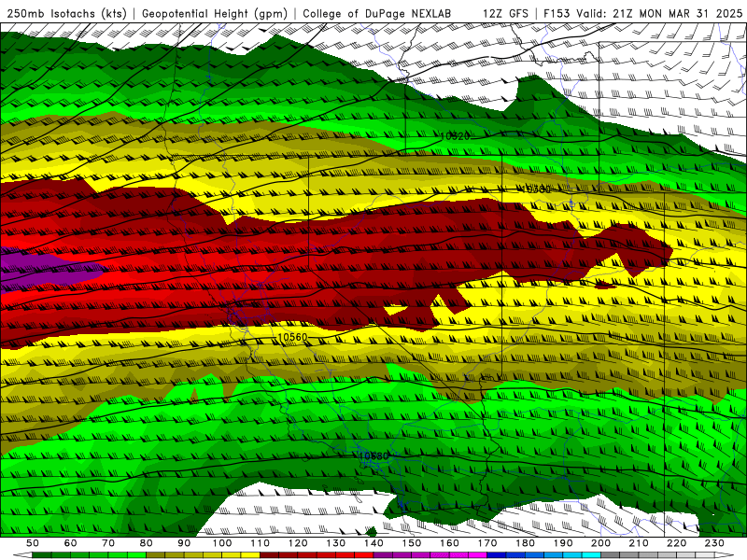Click the 160 knot legend value
The width and height of the screenshot is (747, 560).
pyautogui.click(x=449, y=543)
